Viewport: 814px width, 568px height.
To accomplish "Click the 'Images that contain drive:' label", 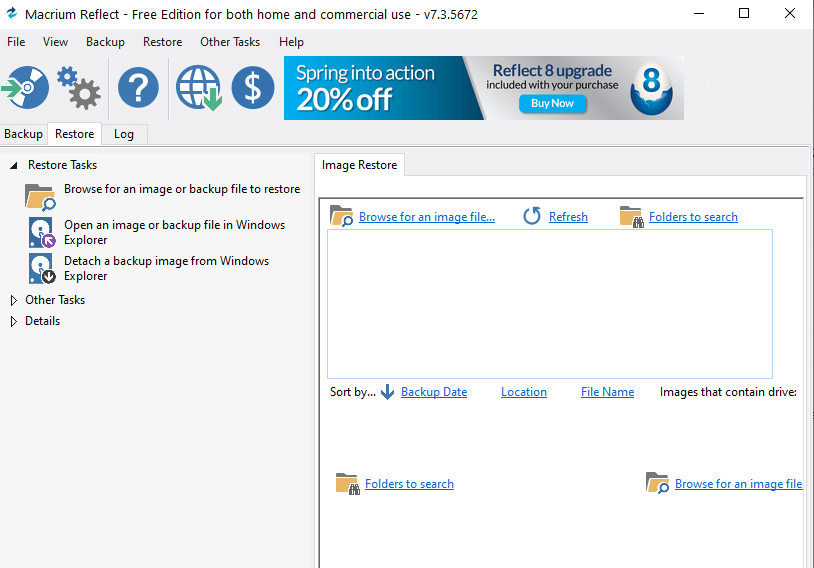I will click(728, 392).
